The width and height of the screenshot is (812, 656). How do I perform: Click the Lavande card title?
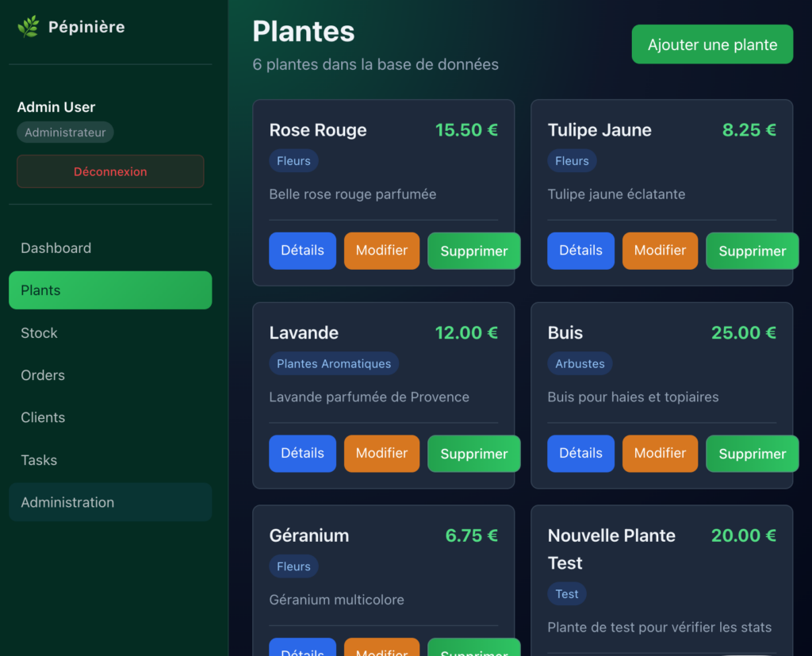click(304, 332)
